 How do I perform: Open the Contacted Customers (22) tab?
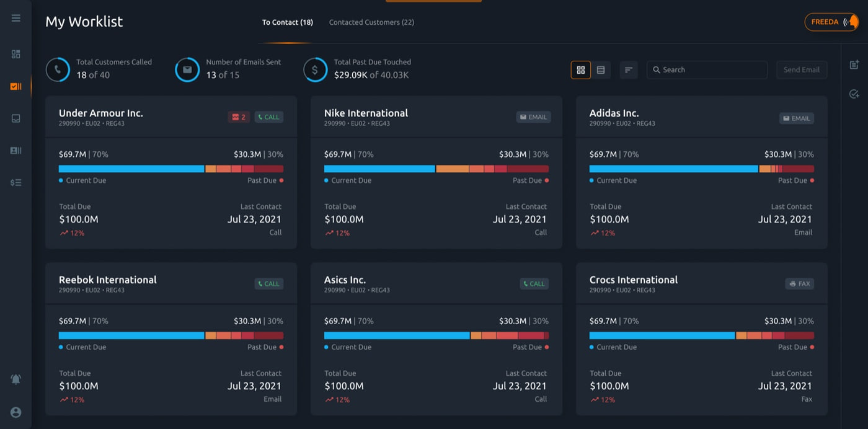pyautogui.click(x=371, y=22)
